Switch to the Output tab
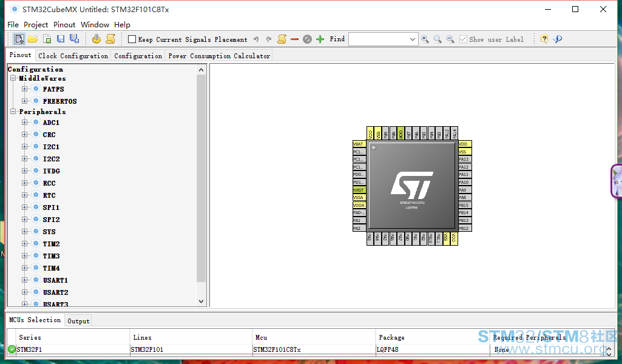622x364 pixels. [x=78, y=321]
